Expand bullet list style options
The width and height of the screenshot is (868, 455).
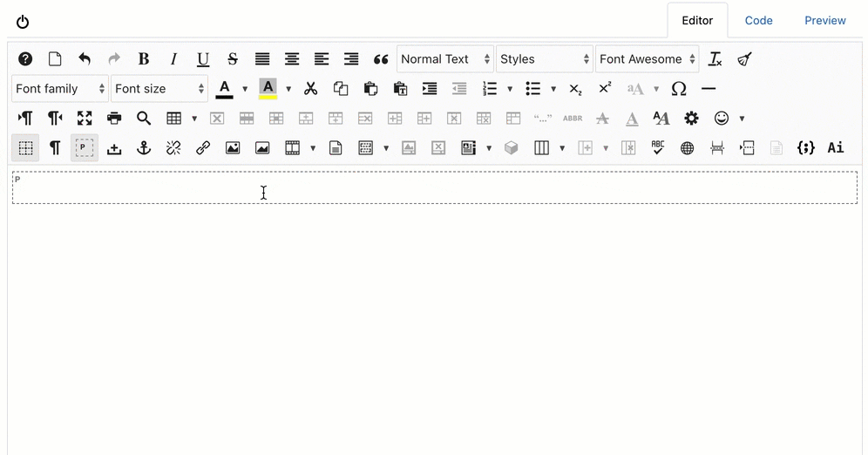pos(553,89)
